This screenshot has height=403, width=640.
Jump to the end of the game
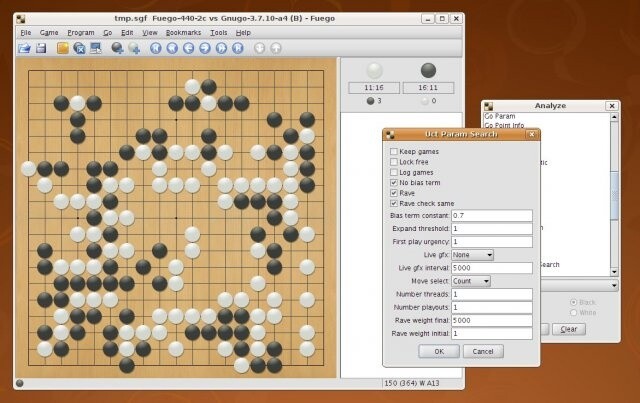point(238,48)
